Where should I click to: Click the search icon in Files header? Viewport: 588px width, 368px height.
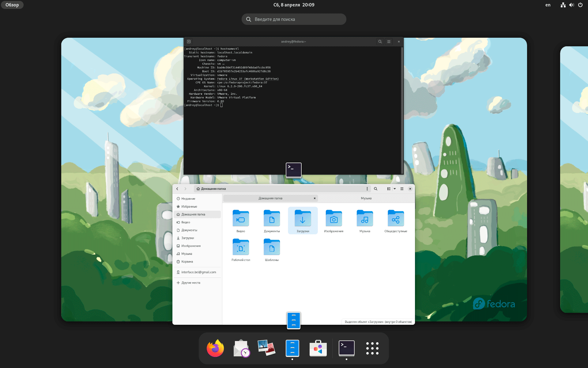(375, 189)
